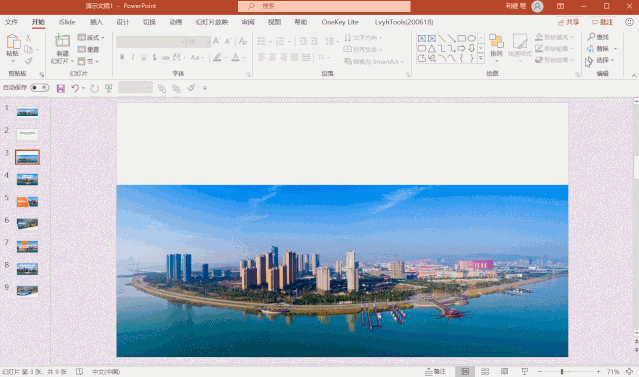Click the New Slide (新建幻灯片) icon

coord(62,41)
